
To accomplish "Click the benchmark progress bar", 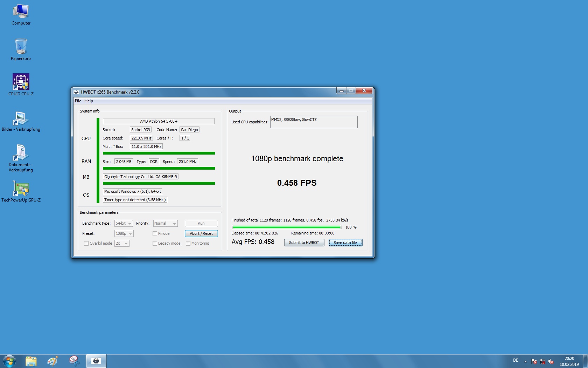I will point(287,227).
